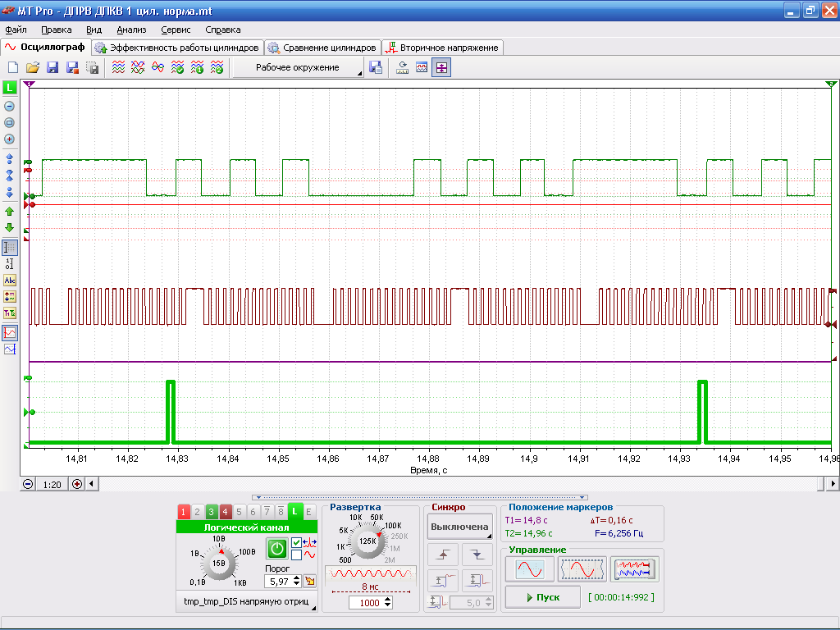The width and height of the screenshot is (840, 630).
Task: Select channel 3 tab
Action: pos(211,512)
